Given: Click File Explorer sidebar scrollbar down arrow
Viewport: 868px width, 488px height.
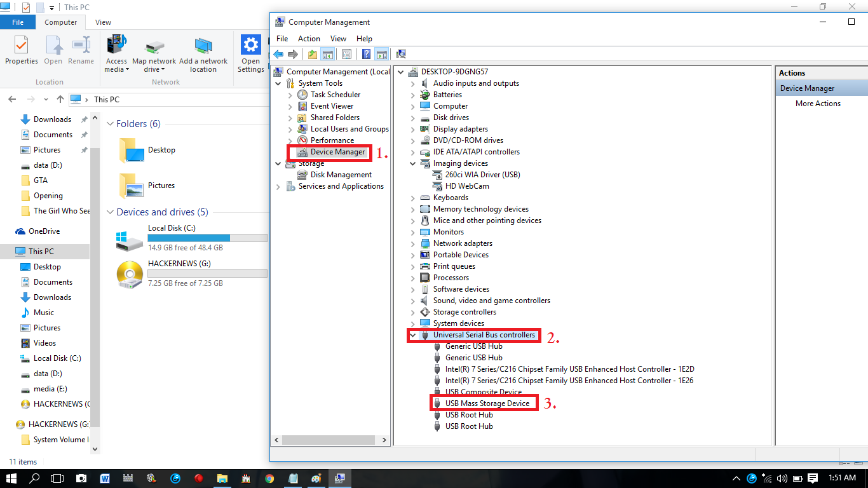Looking at the screenshot, I should [95, 449].
